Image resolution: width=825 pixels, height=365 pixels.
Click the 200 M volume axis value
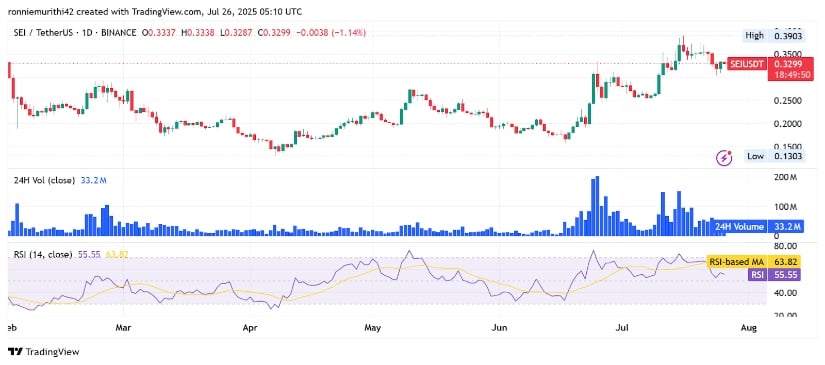click(x=786, y=178)
